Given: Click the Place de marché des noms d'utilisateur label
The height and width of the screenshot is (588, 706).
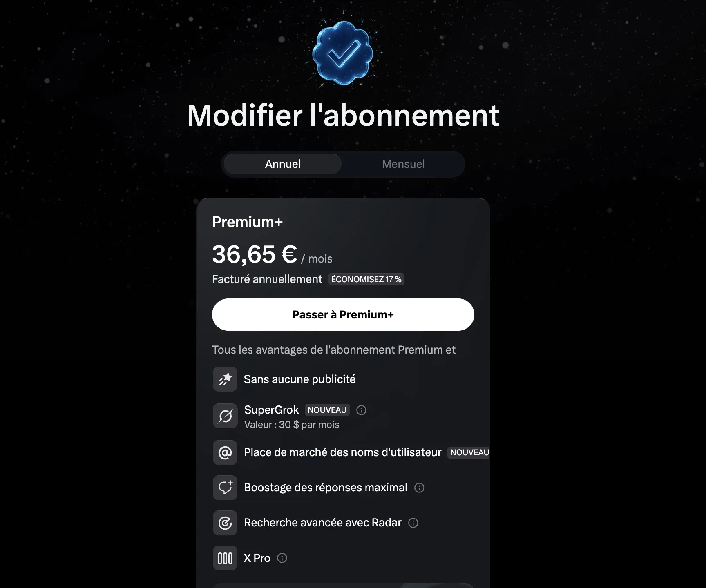Looking at the screenshot, I should pyautogui.click(x=342, y=452).
